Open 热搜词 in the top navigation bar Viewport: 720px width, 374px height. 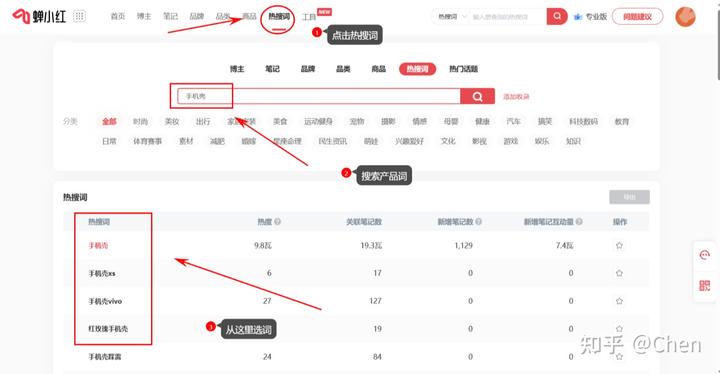[279, 17]
